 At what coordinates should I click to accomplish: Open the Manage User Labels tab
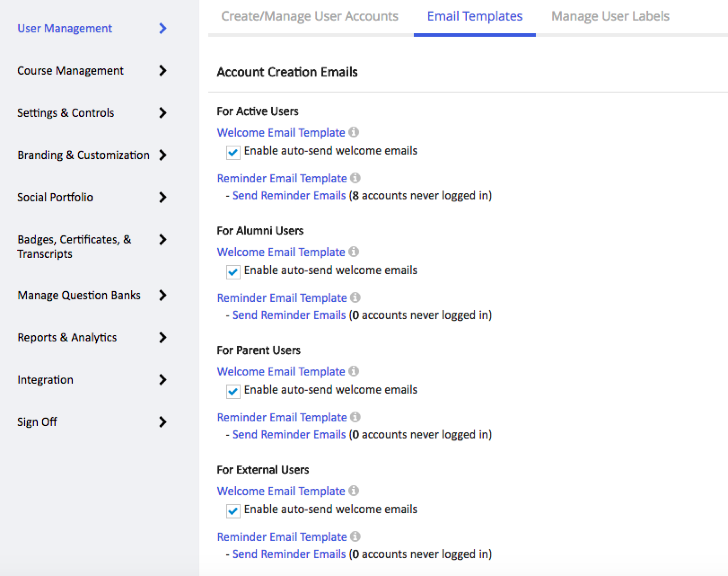610,16
